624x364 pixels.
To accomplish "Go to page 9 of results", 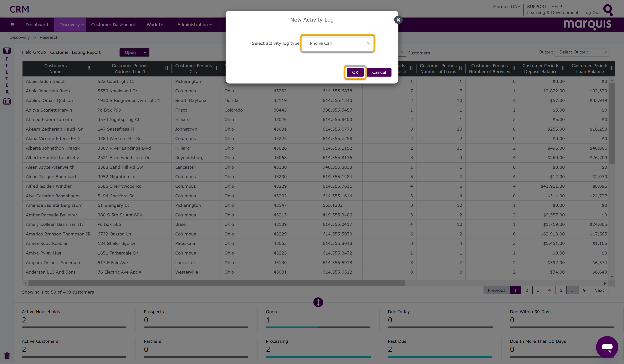I will pos(584,290).
